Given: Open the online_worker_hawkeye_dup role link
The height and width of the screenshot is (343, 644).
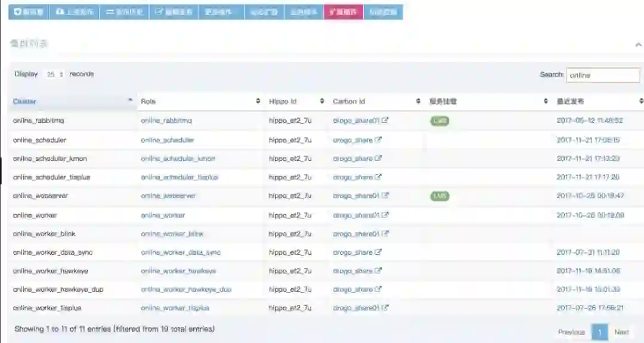Looking at the screenshot, I should [x=185, y=289].
